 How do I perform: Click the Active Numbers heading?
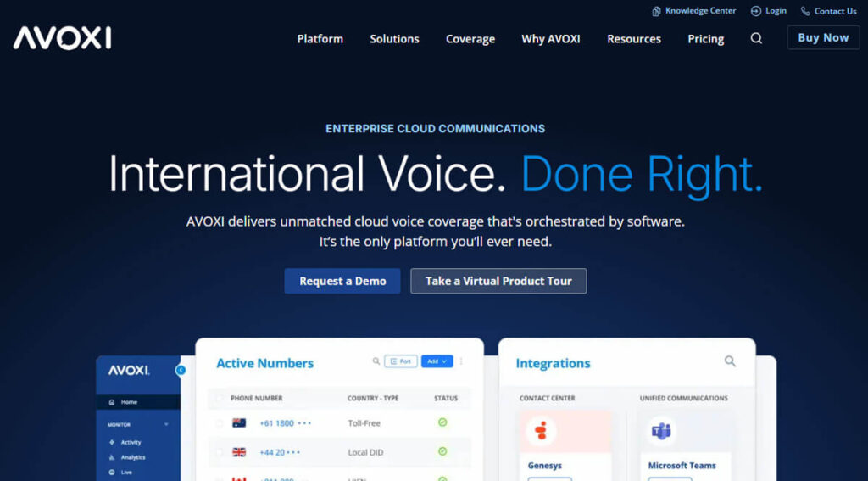(264, 364)
